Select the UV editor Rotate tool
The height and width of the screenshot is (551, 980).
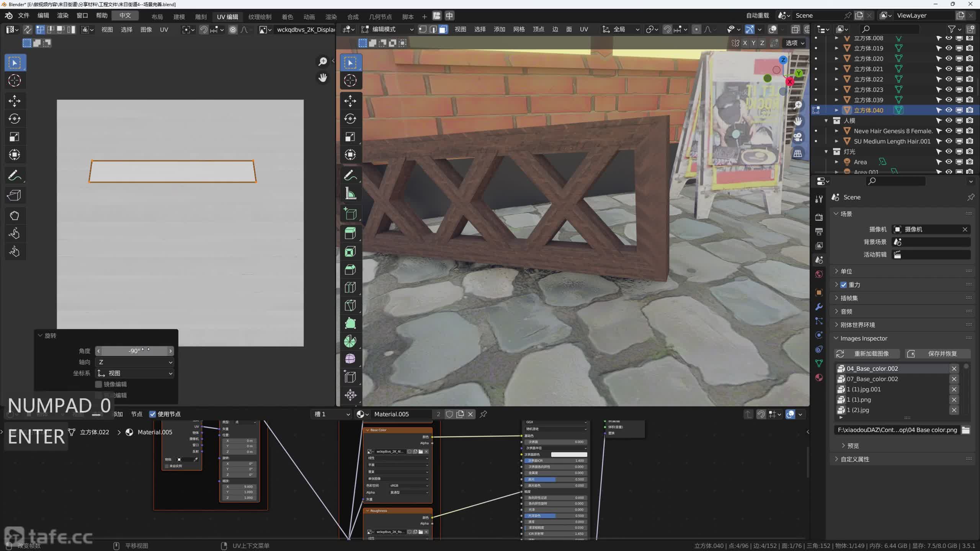click(15, 119)
